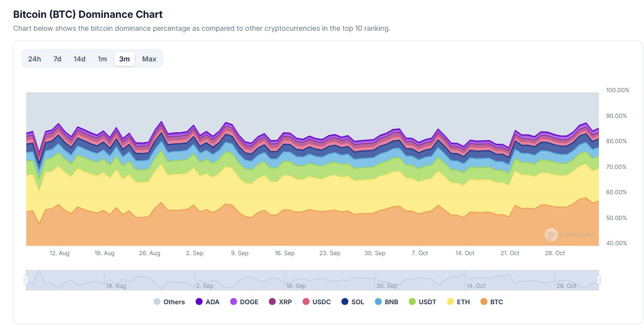Viewport: 644px width, 328px height.
Task: Toggle BTC series visibility
Action: pyautogui.click(x=492, y=302)
